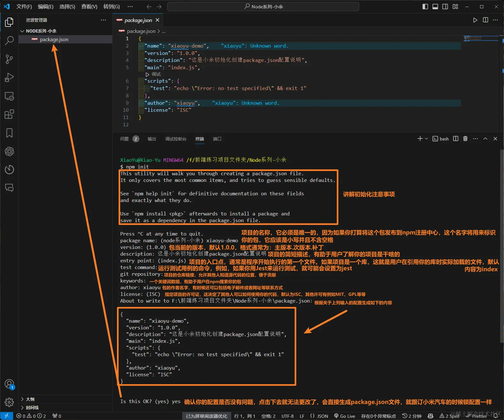Toggle the secondary side bar
Screen dimensions: 504x420
pos(445,7)
